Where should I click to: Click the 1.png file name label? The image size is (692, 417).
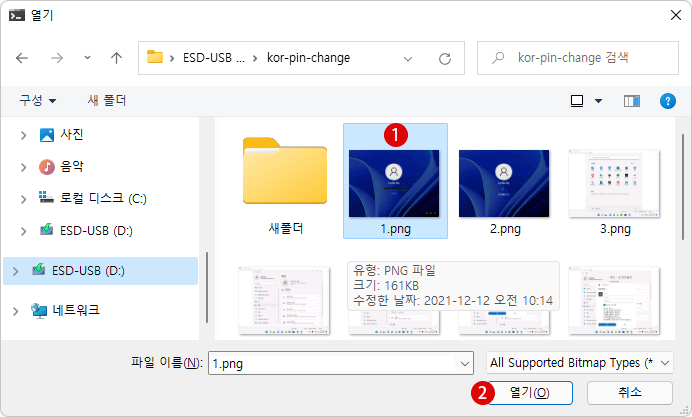tap(395, 229)
